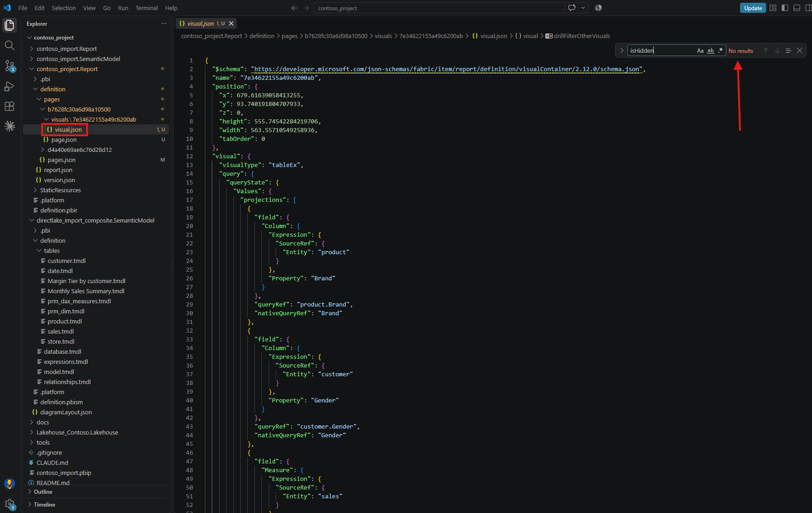Open the schema URL link on line 2

pos(447,69)
